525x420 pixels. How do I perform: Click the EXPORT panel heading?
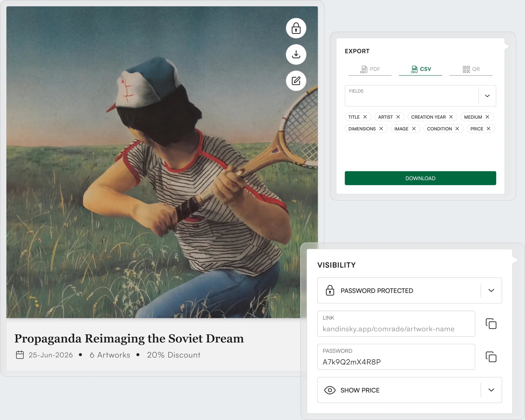tap(357, 51)
